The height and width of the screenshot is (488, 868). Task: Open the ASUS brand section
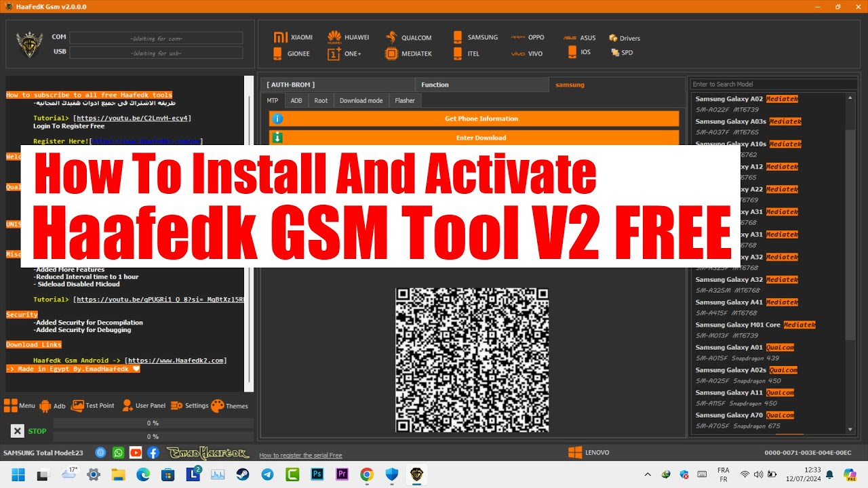(580, 38)
